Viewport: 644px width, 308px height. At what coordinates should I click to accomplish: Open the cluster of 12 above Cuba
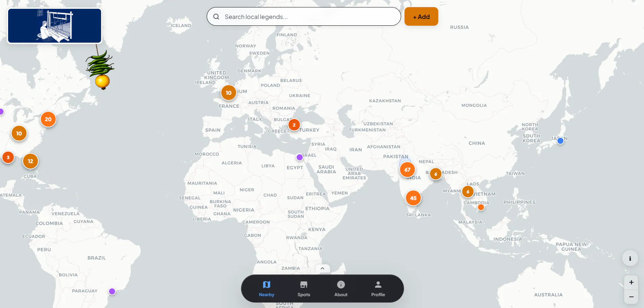pyautogui.click(x=30, y=161)
